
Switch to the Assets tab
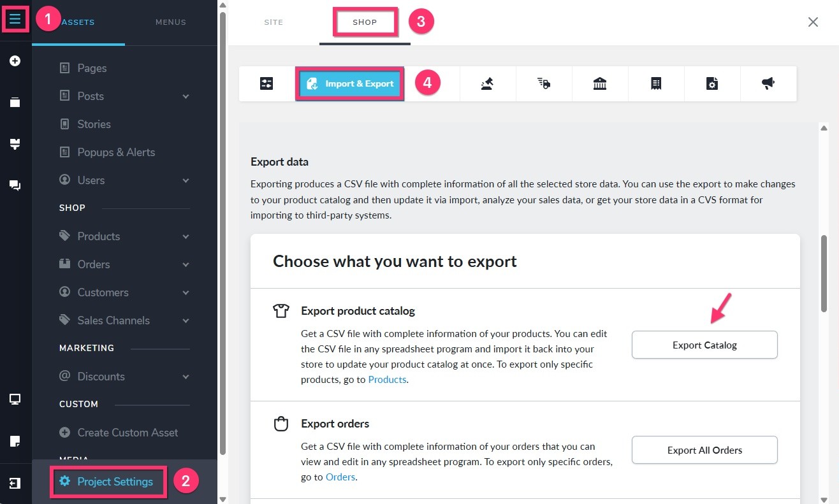pos(78,22)
